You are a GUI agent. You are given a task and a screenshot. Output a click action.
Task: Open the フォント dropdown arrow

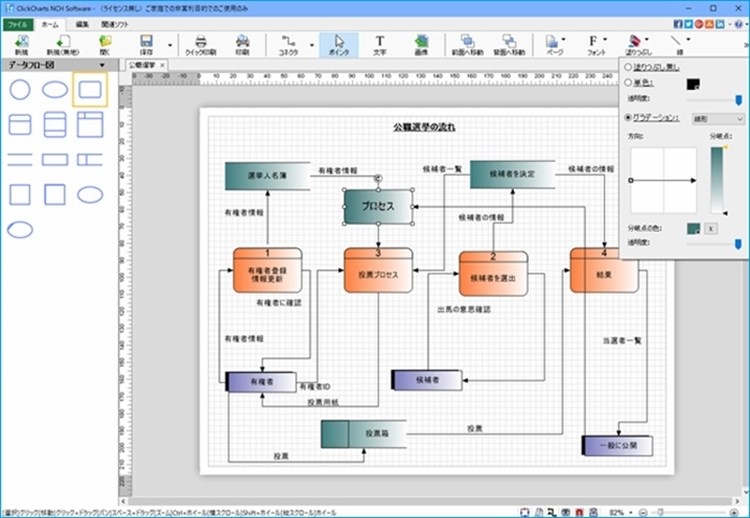(605, 39)
